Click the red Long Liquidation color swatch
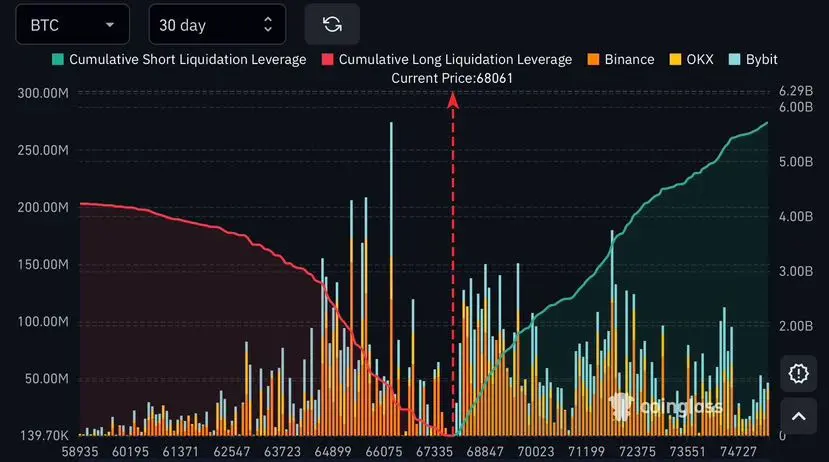The width and height of the screenshot is (829, 462). click(327, 59)
